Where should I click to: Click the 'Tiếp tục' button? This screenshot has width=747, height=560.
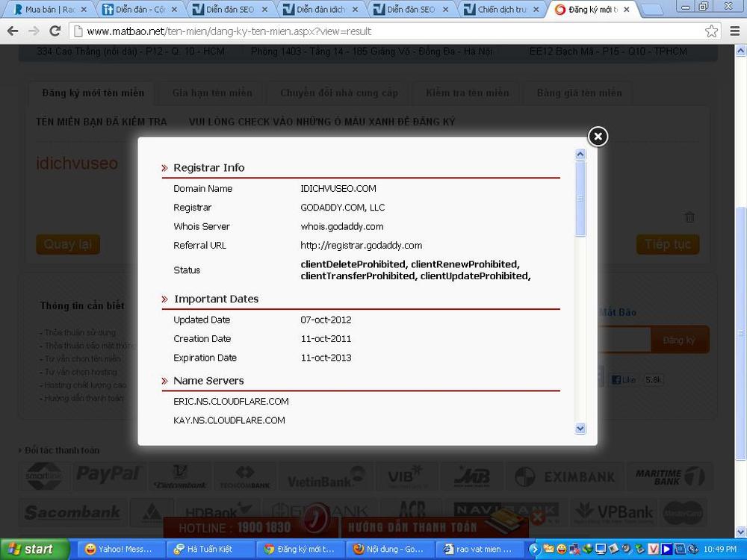click(667, 244)
